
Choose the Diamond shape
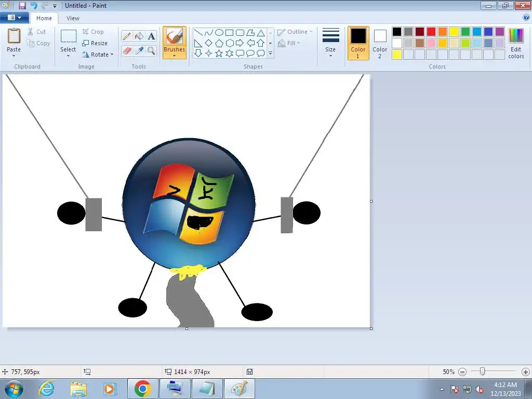pyautogui.click(x=209, y=43)
